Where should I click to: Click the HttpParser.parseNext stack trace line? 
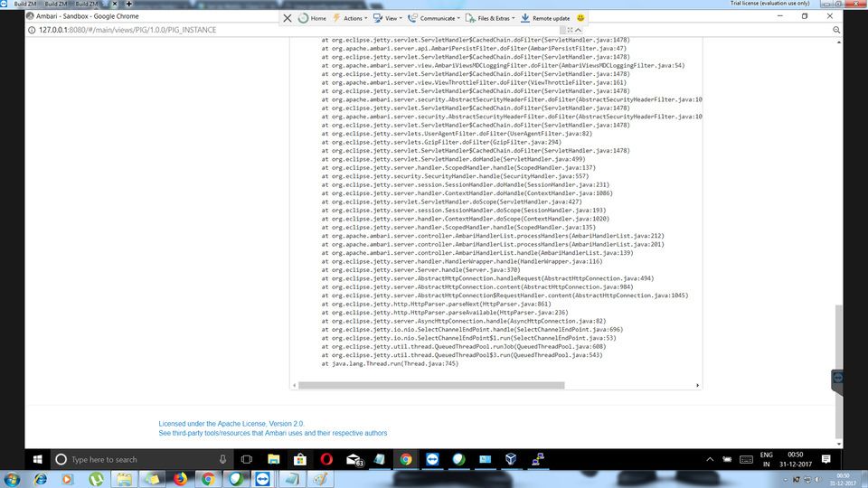(x=436, y=304)
